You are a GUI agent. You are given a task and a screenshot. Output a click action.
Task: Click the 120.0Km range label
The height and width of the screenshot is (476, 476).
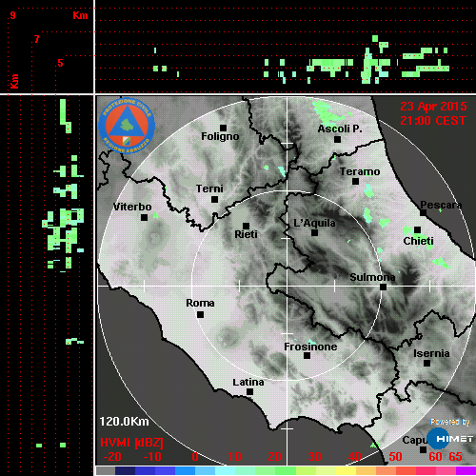124,422
